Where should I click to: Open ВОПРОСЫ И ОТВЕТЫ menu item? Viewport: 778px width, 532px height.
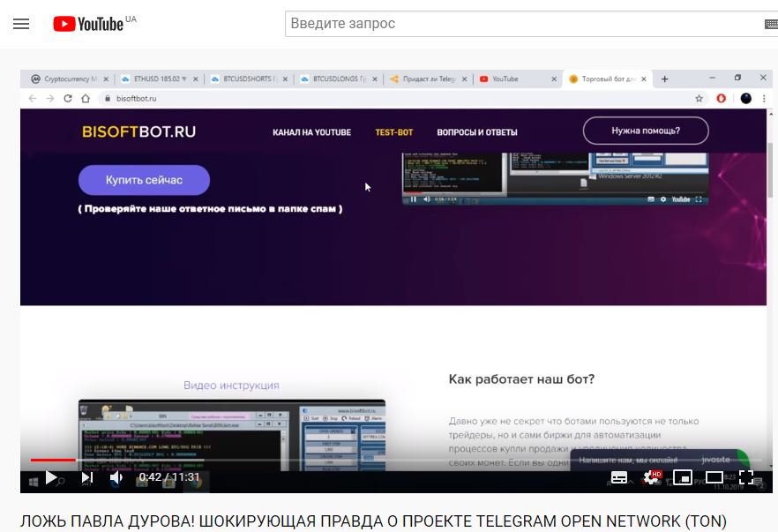click(477, 132)
